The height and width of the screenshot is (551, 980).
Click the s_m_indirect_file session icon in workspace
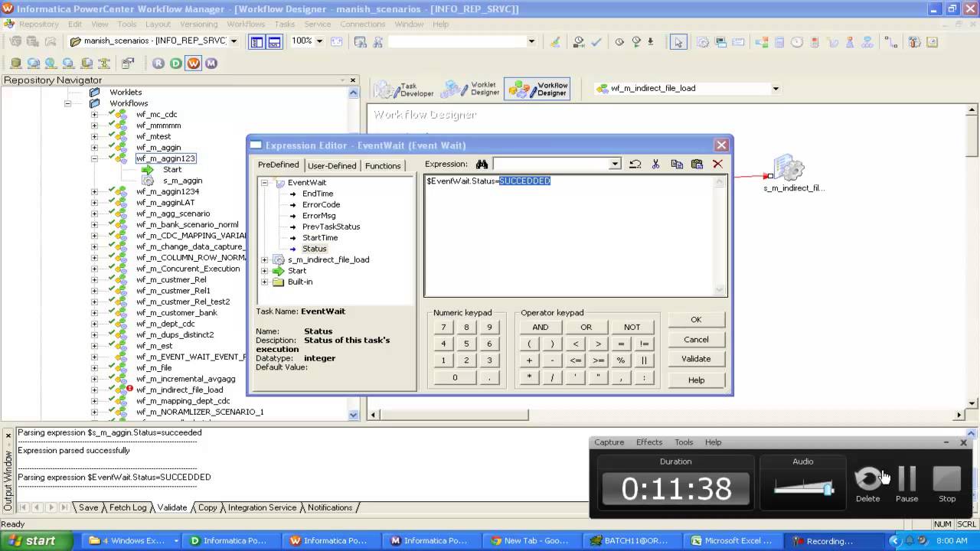[789, 168]
